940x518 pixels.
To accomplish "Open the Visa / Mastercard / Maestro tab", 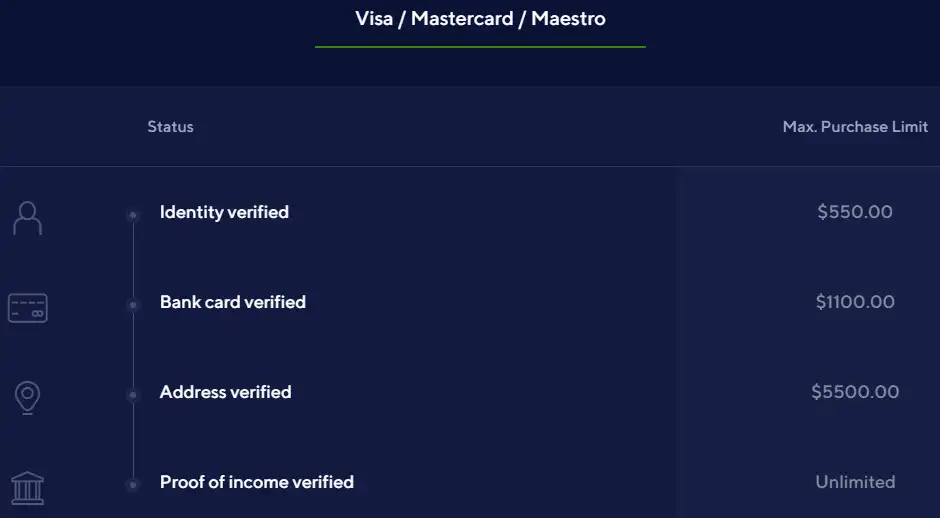I will [x=480, y=19].
